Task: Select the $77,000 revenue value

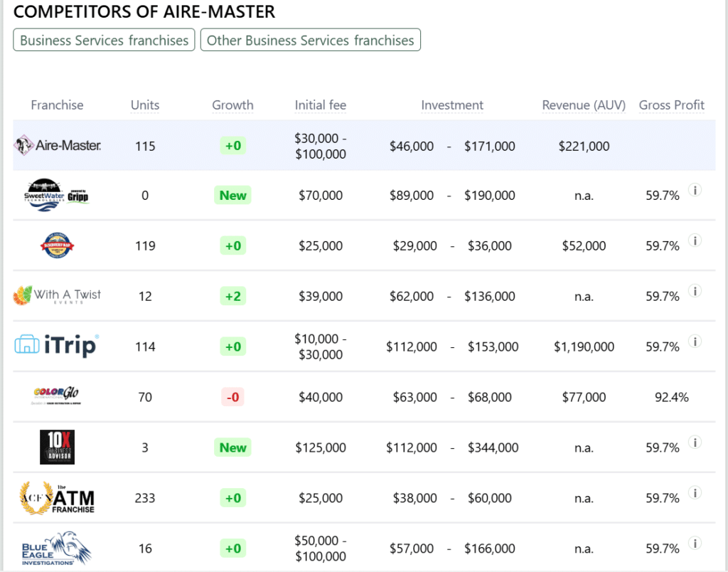Action: [584, 397]
